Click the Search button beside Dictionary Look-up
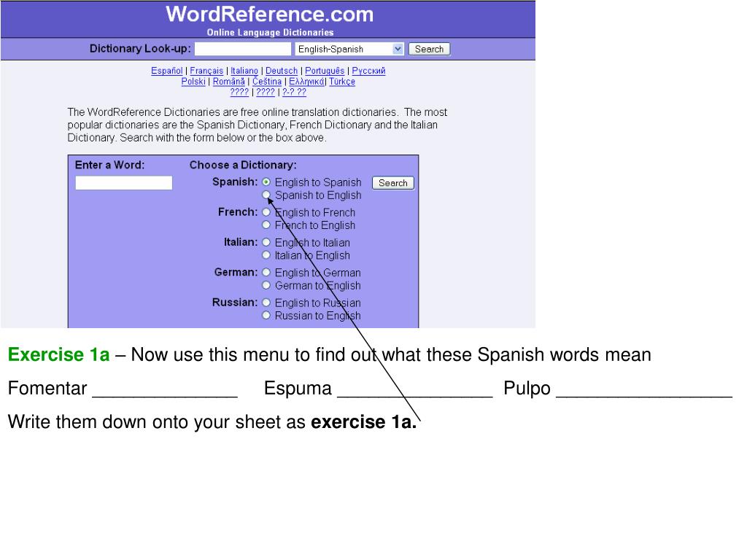The width and height of the screenshot is (747, 560). click(429, 49)
